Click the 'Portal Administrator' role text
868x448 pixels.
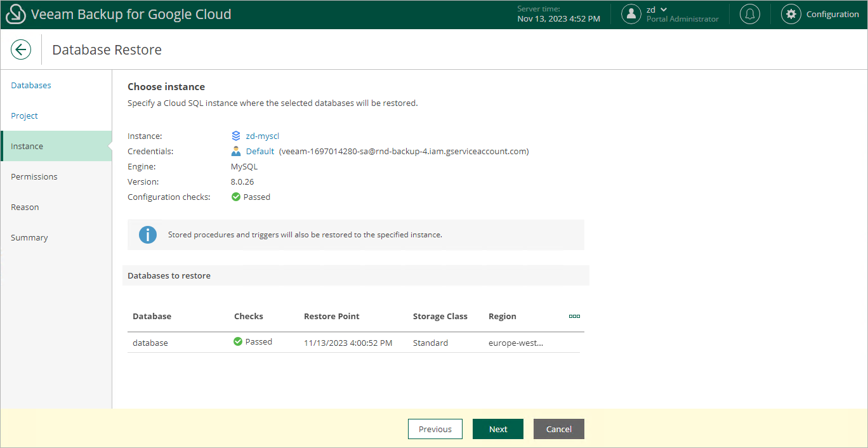(x=683, y=19)
